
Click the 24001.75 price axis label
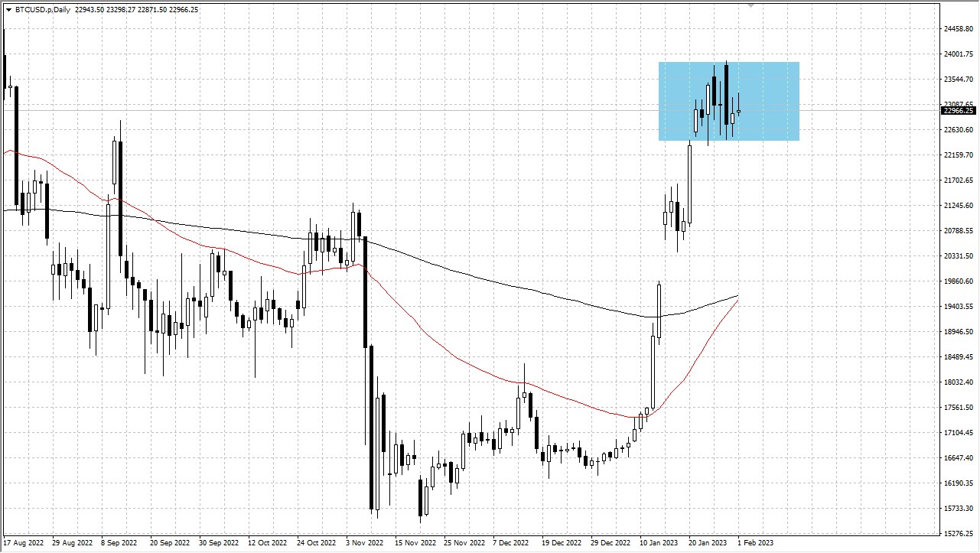click(959, 54)
